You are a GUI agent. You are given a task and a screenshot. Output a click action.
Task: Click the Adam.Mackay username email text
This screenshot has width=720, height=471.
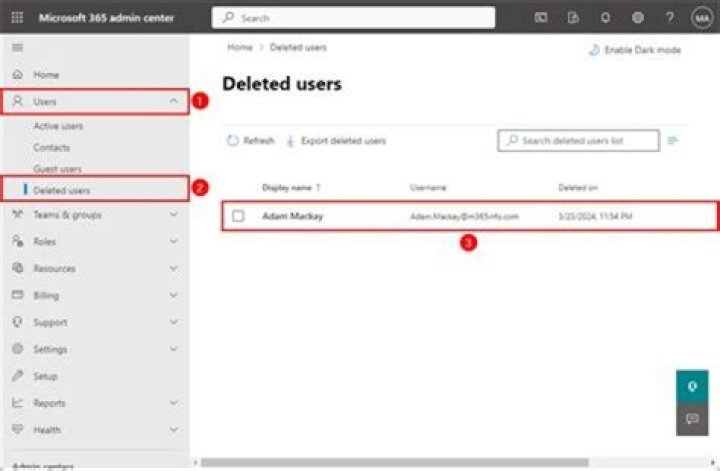click(x=464, y=216)
